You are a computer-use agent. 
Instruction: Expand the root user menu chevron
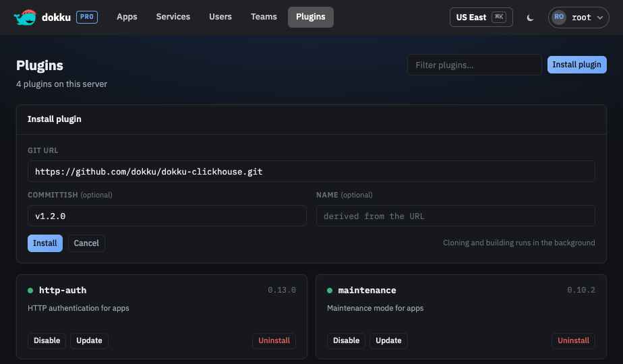[x=600, y=18]
